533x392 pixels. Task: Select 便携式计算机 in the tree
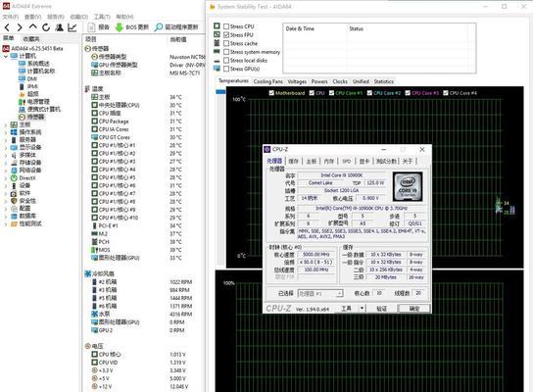(x=43, y=109)
